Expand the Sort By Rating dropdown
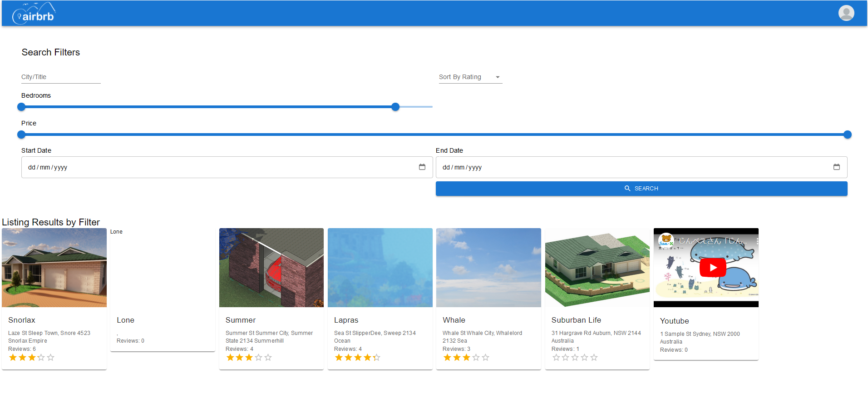Image resolution: width=868 pixels, height=394 pixels. 470,77
